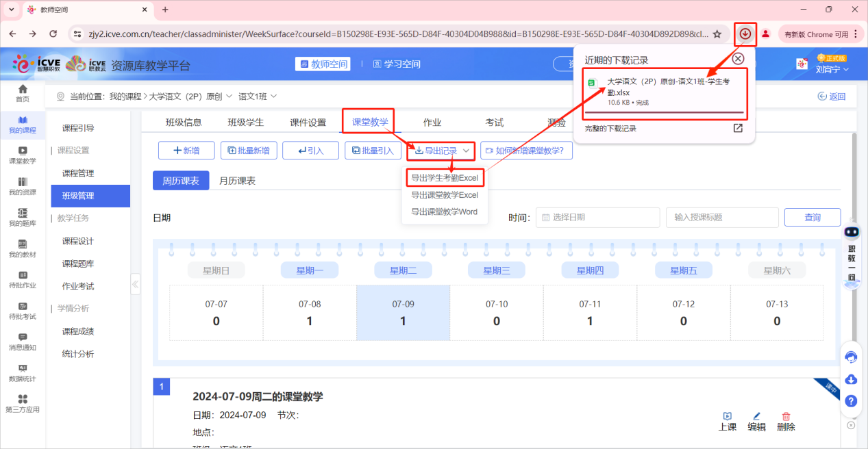Edit the lesson with the 编辑 pencil icon

click(756, 422)
